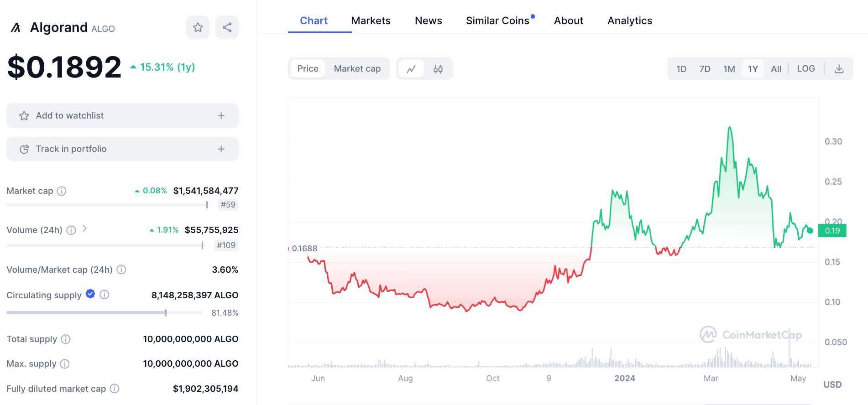
Task: Download chart data icon
Action: (x=839, y=69)
